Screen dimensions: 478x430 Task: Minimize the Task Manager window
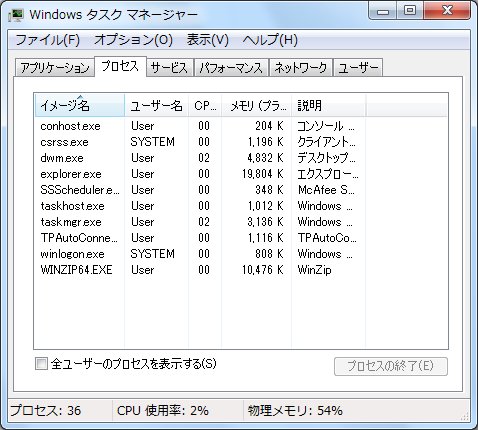(x=383, y=11)
